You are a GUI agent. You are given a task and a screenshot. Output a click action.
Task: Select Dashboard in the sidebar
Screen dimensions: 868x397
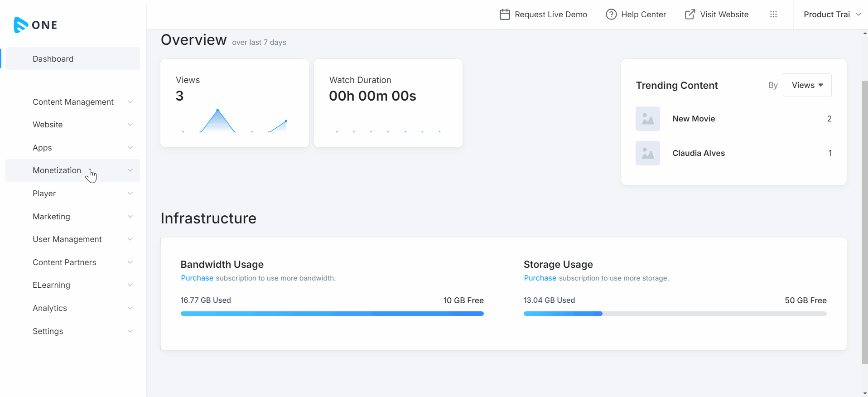(x=53, y=59)
